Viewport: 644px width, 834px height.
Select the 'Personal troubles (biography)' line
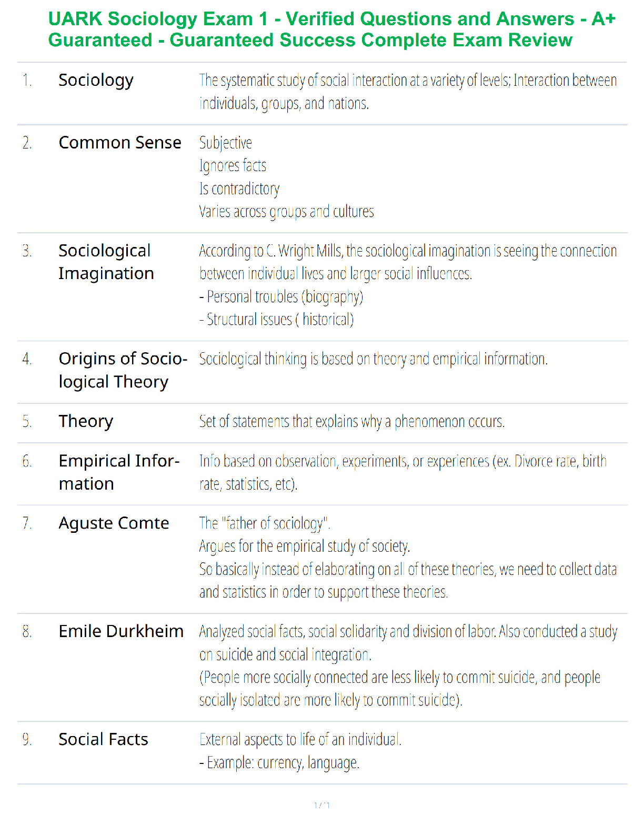point(281,297)
